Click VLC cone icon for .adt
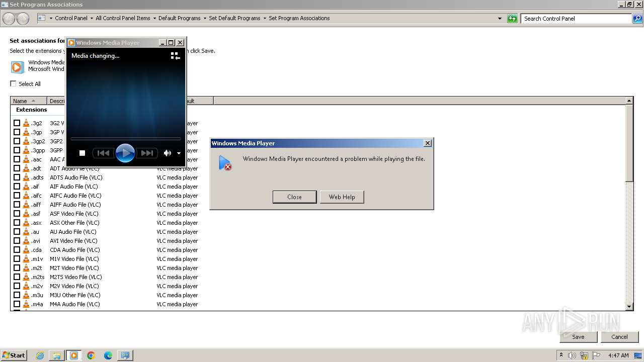The width and height of the screenshot is (644, 362). [x=26, y=168]
